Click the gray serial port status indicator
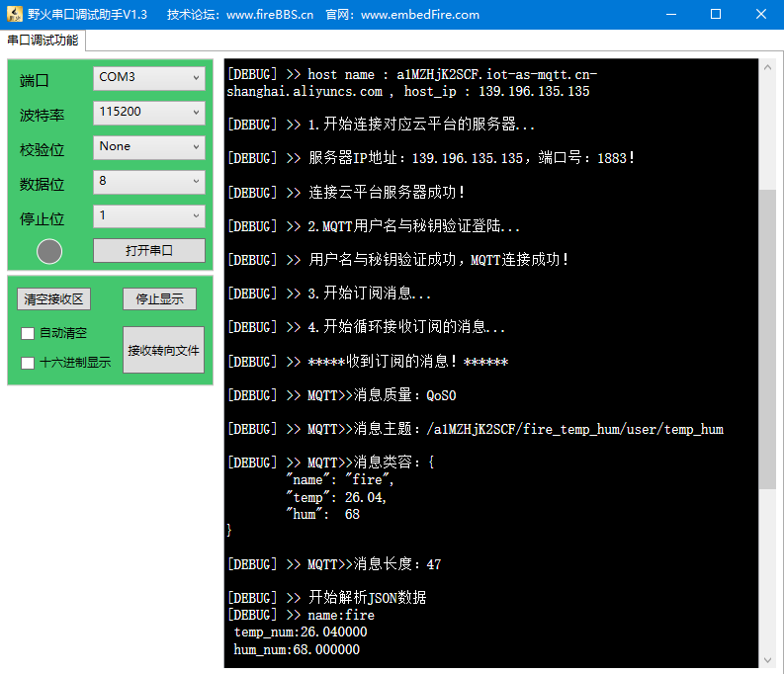Image resolution: width=784 pixels, height=674 pixels. [49, 251]
